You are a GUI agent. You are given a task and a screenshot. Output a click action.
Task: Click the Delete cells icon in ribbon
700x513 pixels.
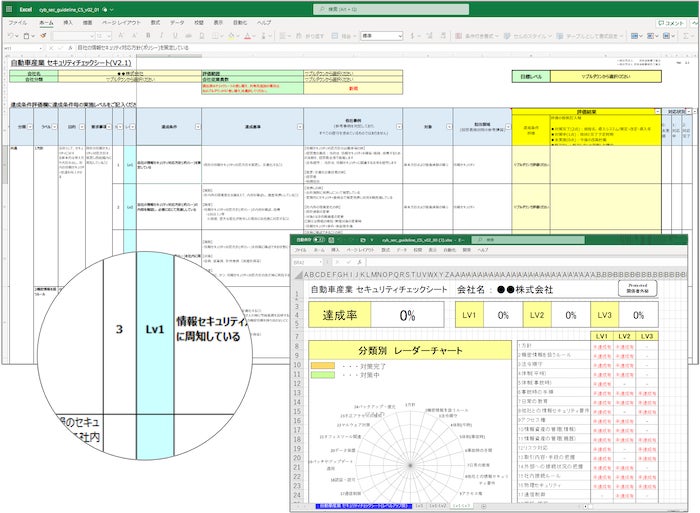(x=650, y=36)
